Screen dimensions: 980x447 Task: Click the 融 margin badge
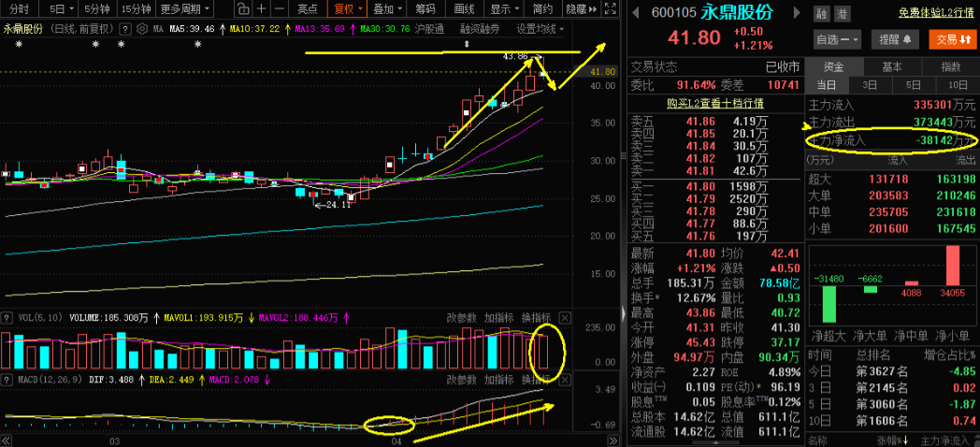point(821,14)
